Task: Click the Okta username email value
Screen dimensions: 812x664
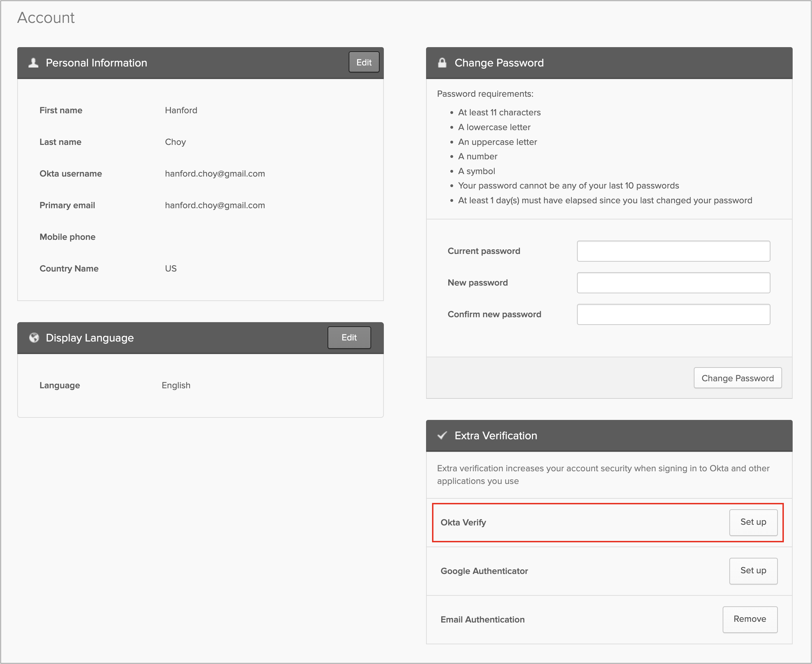Action: (x=215, y=174)
